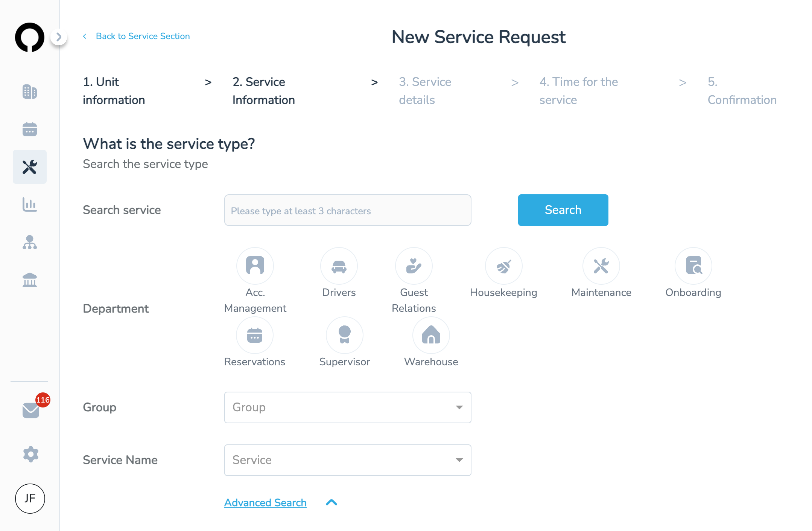Open the Group dropdown
This screenshot has height=531, width=812.
pos(348,407)
